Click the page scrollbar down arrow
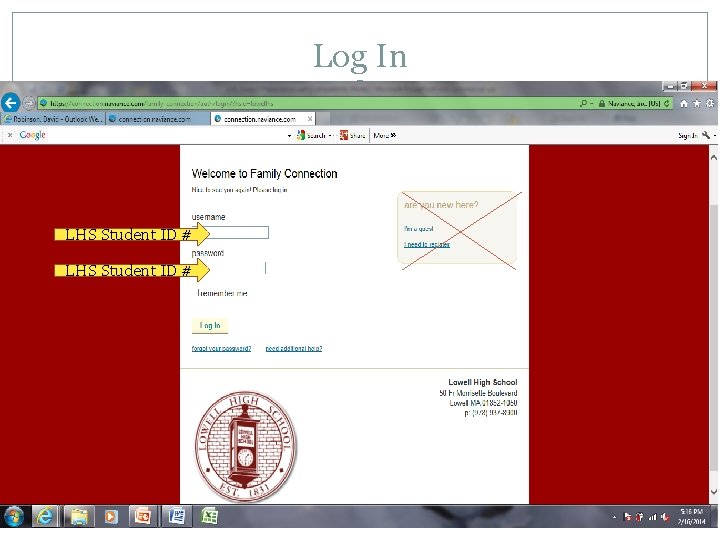720x540 pixels. click(x=714, y=492)
